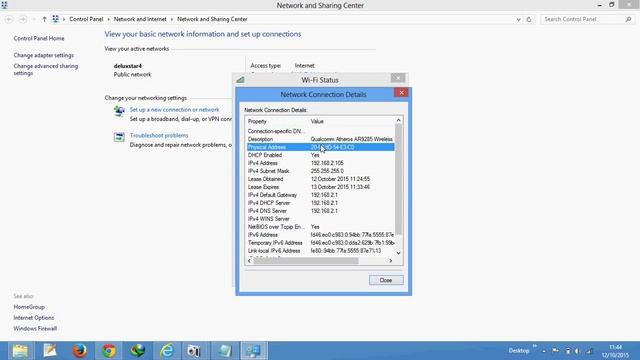This screenshot has height=360, width=640.
Task: Open HomeGroup link under See also
Action: click(x=29, y=307)
